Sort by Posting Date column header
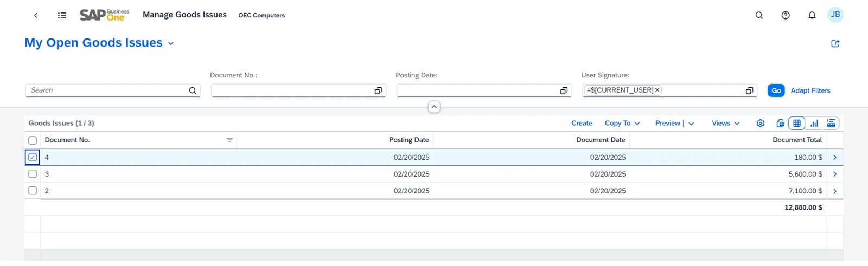Image resolution: width=868 pixels, height=266 pixels. click(409, 140)
